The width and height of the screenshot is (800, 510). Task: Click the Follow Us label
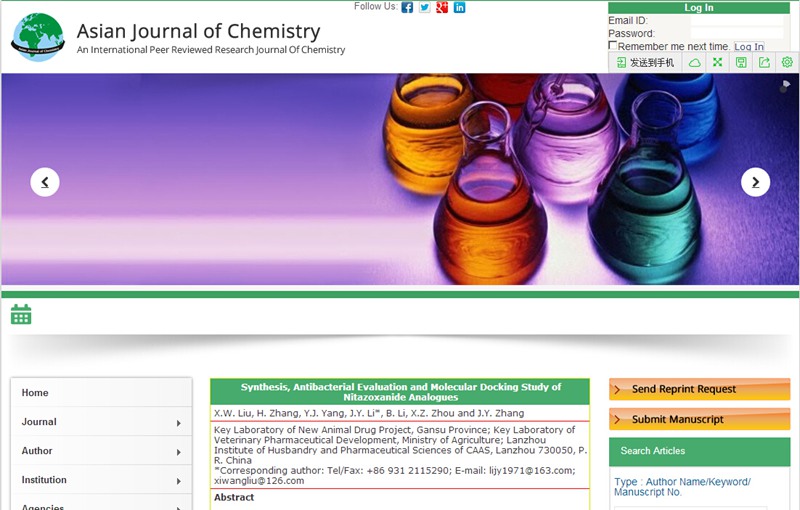tap(376, 6)
